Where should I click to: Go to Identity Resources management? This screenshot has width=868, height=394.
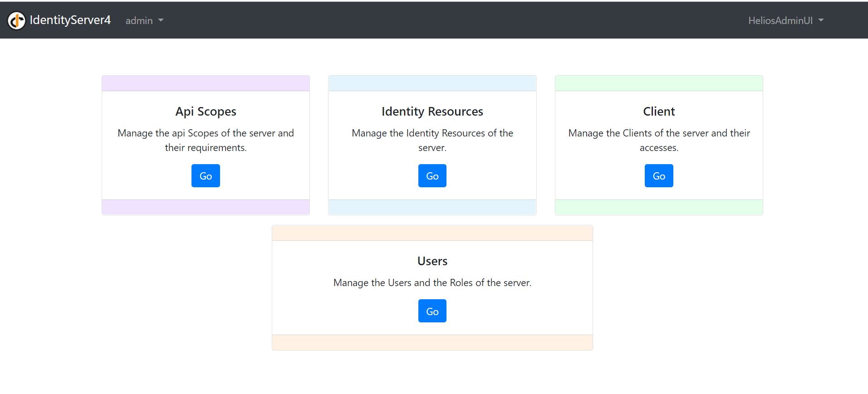click(x=432, y=176)
